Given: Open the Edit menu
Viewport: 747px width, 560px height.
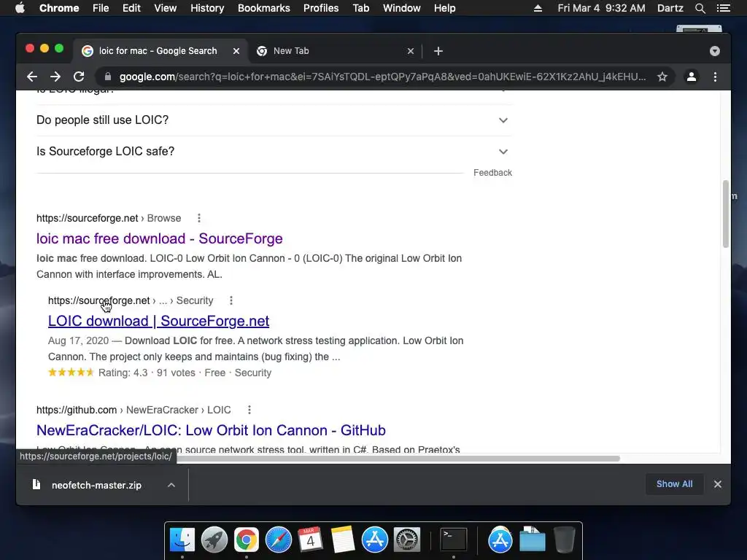Looking at the screenshot, I should click(131, 8).
